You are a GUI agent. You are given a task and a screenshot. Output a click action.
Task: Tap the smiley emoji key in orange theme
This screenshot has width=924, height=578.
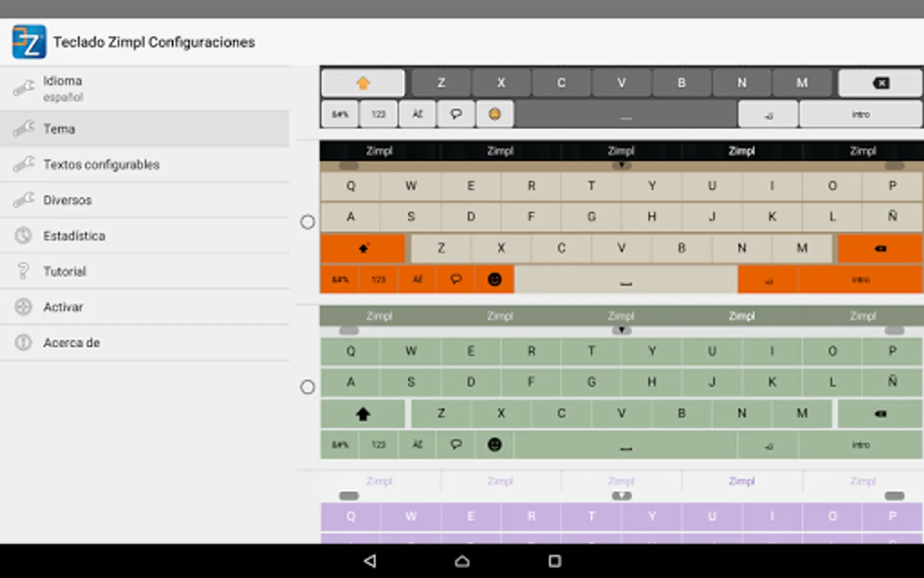pos(495,279)
